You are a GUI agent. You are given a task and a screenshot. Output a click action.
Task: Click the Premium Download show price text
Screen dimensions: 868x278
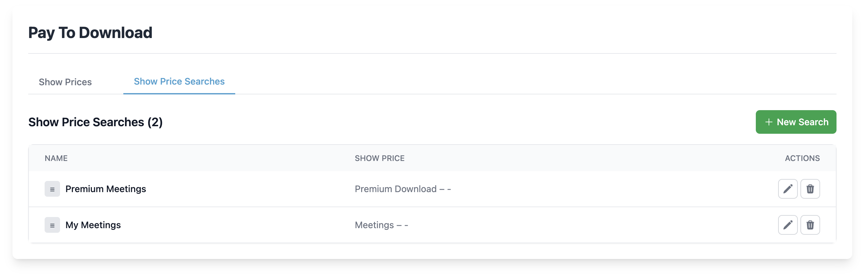[403, 189]
